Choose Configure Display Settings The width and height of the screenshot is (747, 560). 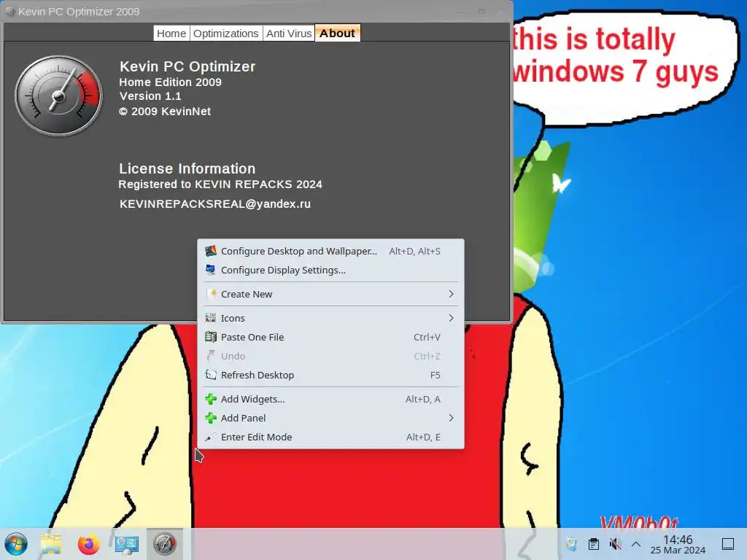(x=330, y=270)
